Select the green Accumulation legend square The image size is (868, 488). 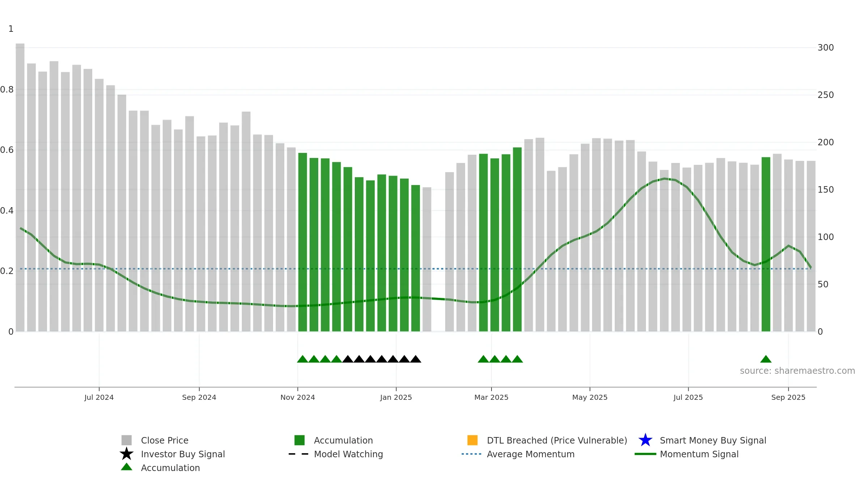tap(299, 440)
